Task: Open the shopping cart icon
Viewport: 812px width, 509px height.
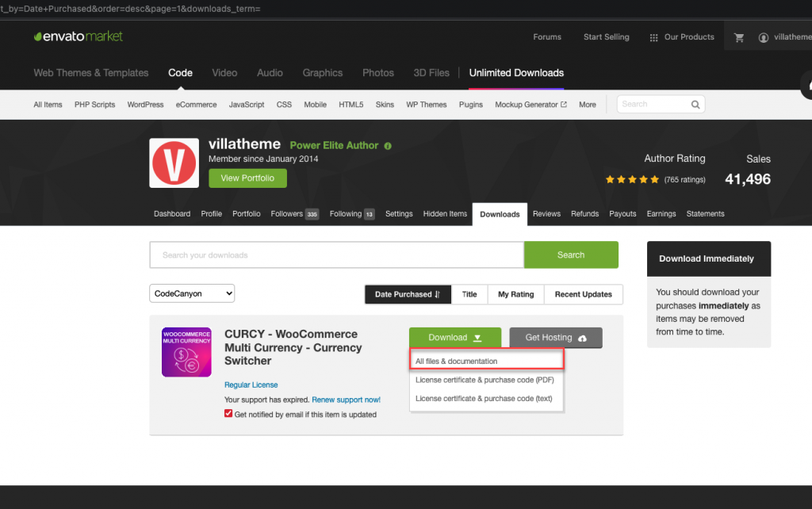Action: [x=739, y=37]
